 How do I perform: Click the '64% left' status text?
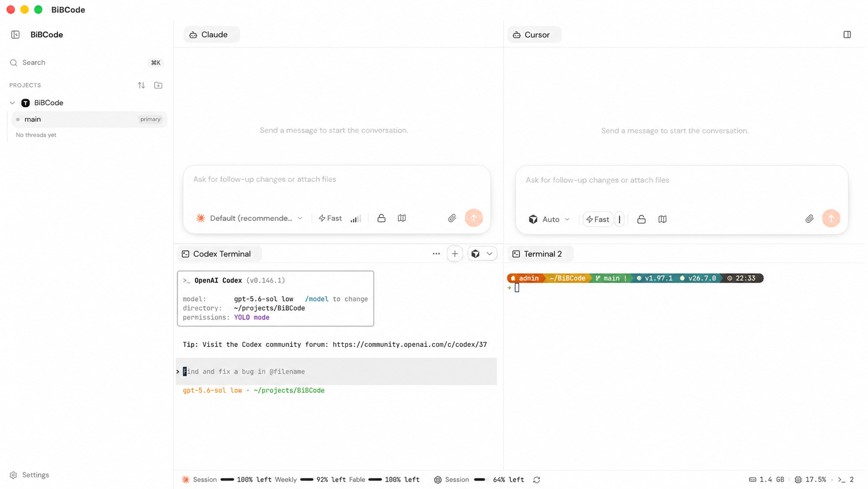[508, 480]
